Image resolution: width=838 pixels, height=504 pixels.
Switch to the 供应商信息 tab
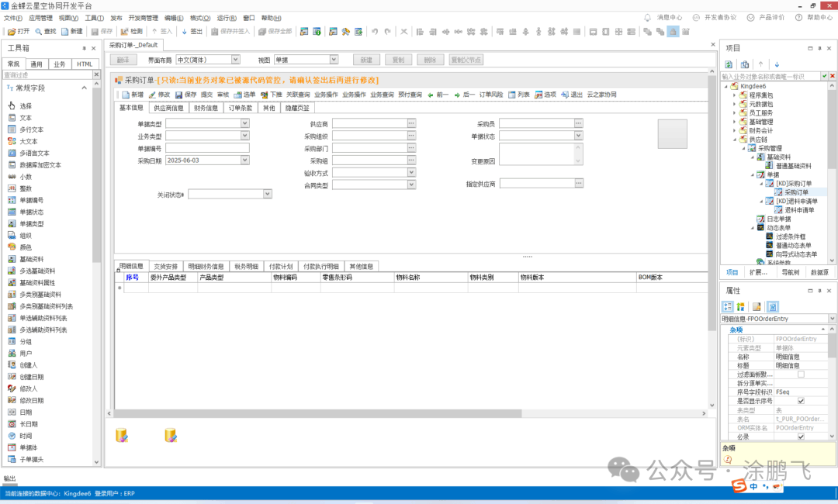coord(168,109)
